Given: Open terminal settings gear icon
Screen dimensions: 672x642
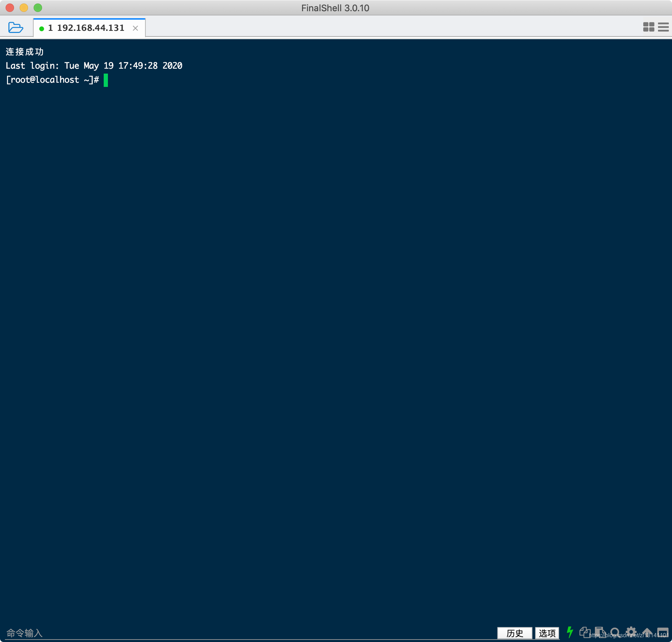Looking at the screenshot, I should point(631,632).
